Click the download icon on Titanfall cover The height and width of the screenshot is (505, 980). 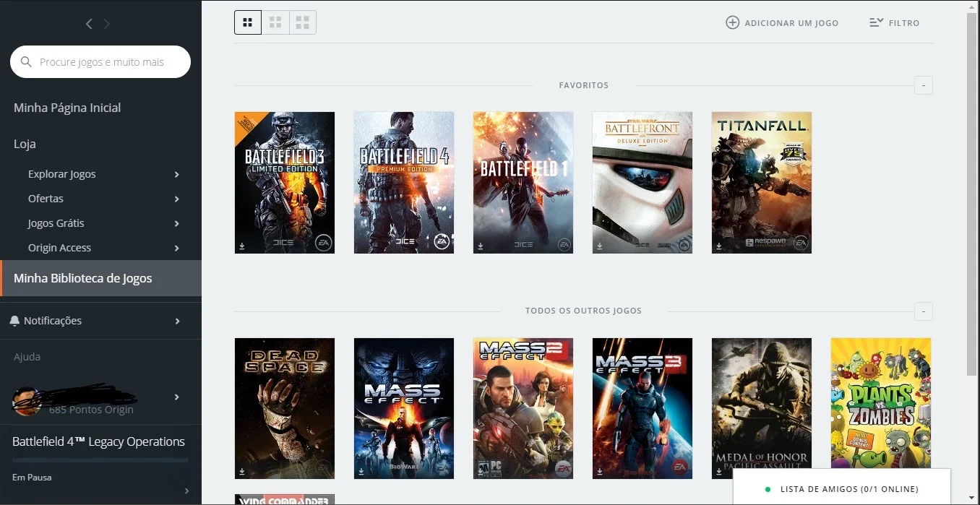(718, 246)
